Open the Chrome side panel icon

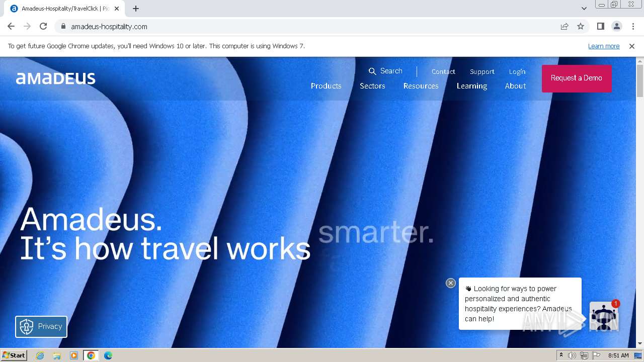(600, 26)
